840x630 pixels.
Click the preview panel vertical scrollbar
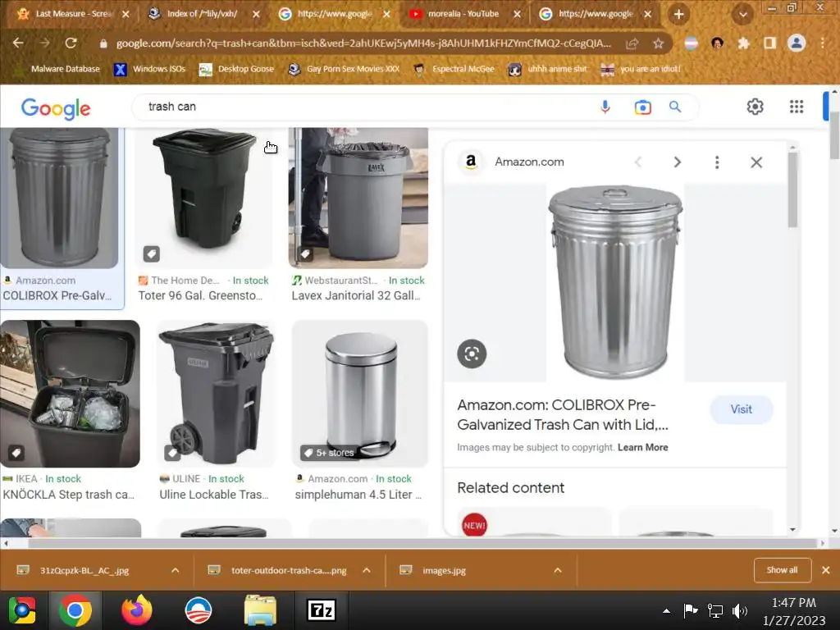[x=793, y=189]
